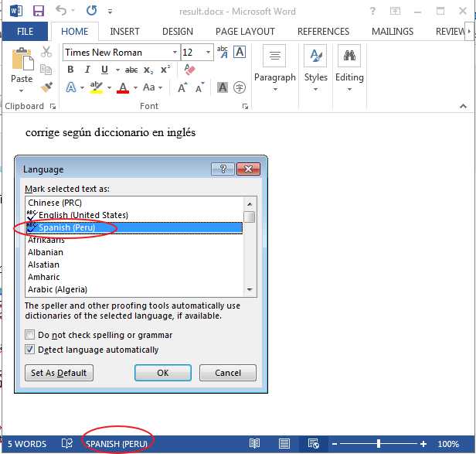
Task: Open the Underline style dropdown arrow
Action: (x=117, y=70)
